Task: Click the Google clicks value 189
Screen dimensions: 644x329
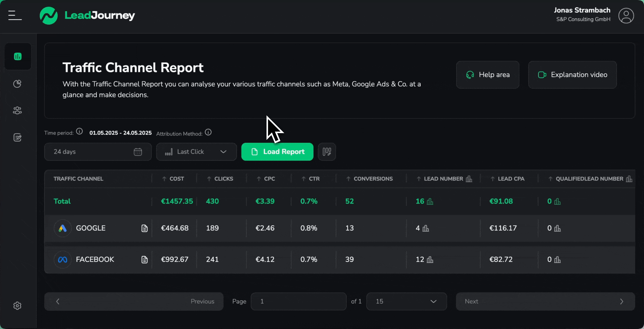Action: (x=213, y=228)
